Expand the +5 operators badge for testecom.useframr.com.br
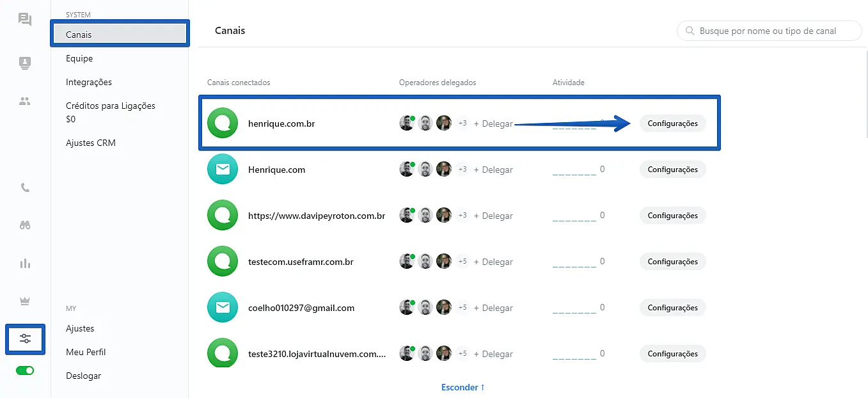 462,262
